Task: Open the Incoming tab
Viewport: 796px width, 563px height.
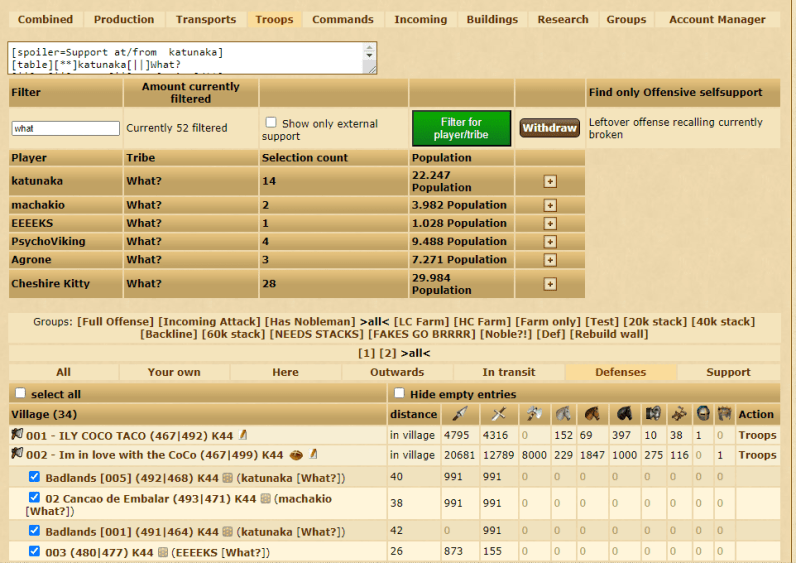Action: [x=421, y=19]
